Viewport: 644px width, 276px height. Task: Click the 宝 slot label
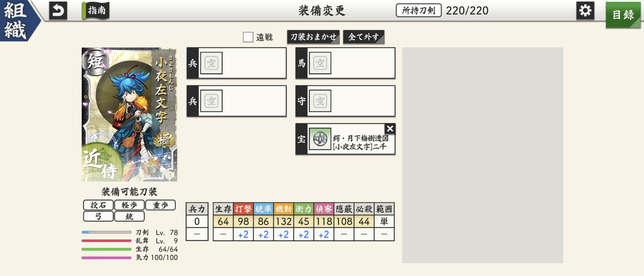coord(302,139)
